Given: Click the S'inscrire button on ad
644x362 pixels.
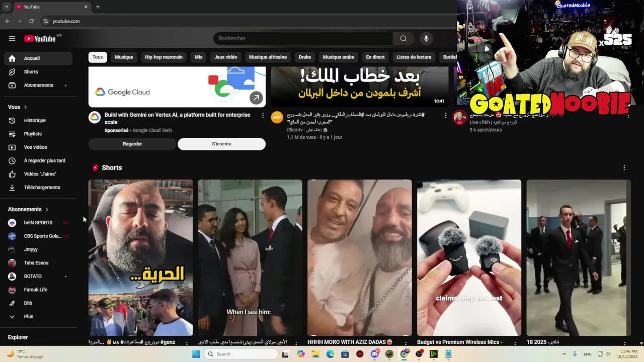Looking at the screenshot, I should [221, 144].
